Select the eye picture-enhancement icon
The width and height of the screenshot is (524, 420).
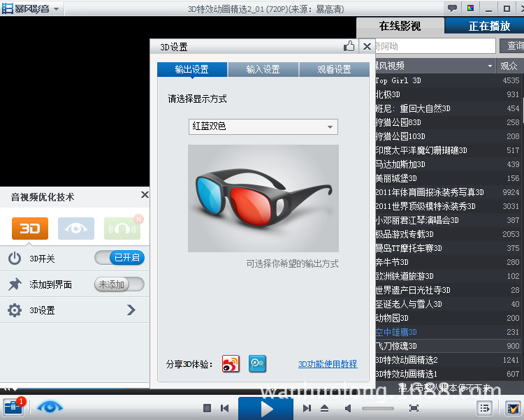pos(76,229)
